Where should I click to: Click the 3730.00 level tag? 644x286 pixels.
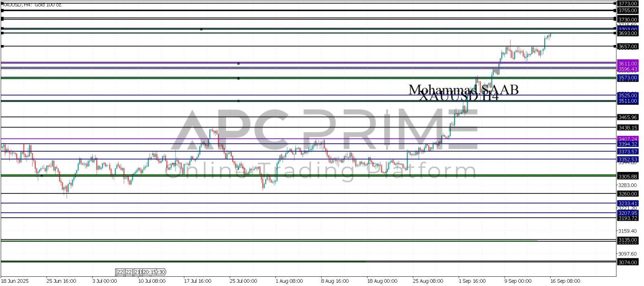(627, 19)
